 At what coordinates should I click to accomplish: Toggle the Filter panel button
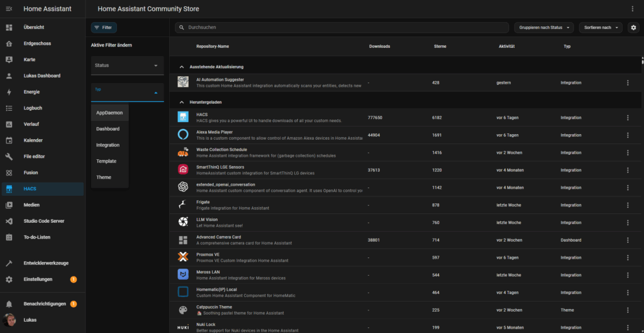coord(104,28)
